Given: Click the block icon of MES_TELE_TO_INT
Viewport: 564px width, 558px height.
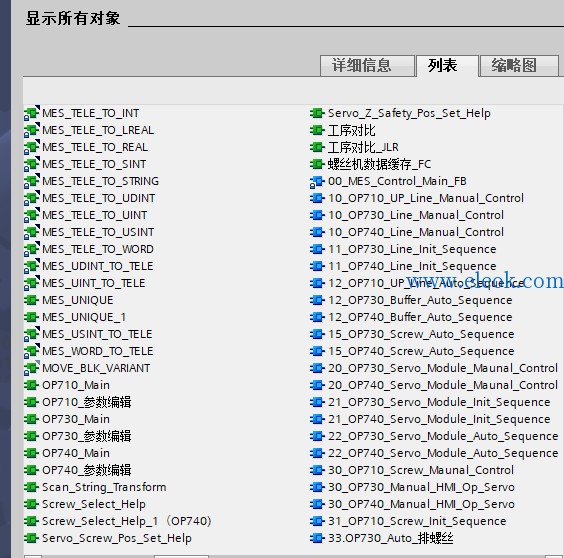Looking at the screenshot, I should pos(32,113).
